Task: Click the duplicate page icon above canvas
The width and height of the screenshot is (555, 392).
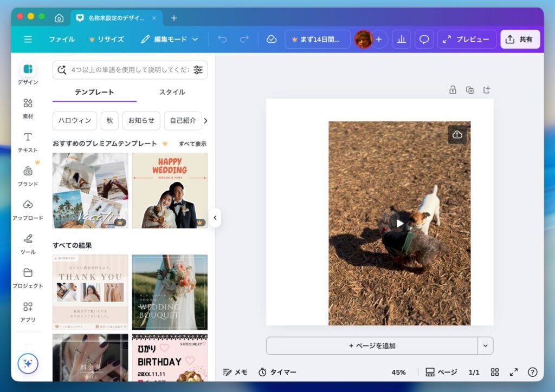Action: pyautogui.click(x=470, y=90)
